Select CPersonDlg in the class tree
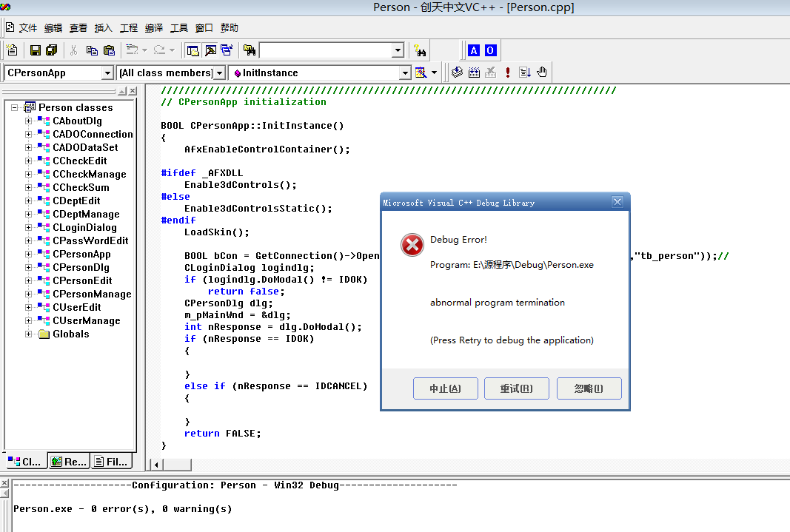This screenshot has width=790, height=532. point(81,267)
